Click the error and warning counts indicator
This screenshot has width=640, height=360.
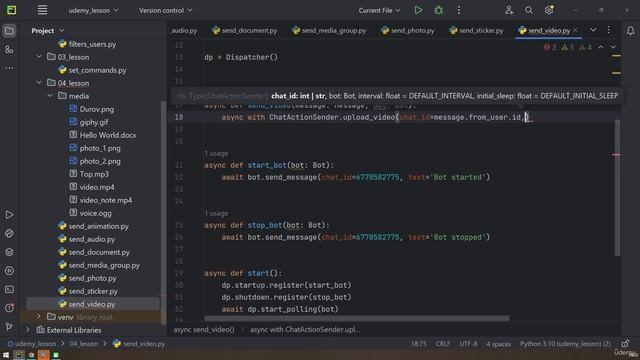coord(567,47)
